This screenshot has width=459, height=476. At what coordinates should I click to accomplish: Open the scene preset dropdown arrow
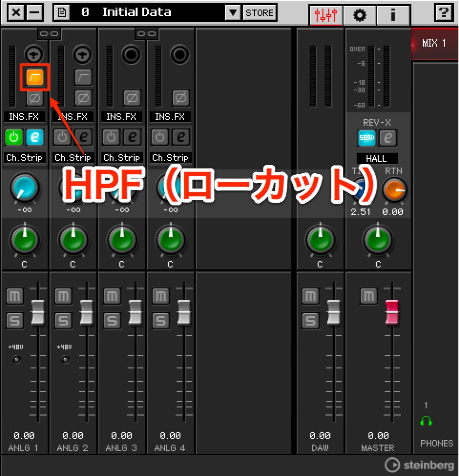(233, 13)
